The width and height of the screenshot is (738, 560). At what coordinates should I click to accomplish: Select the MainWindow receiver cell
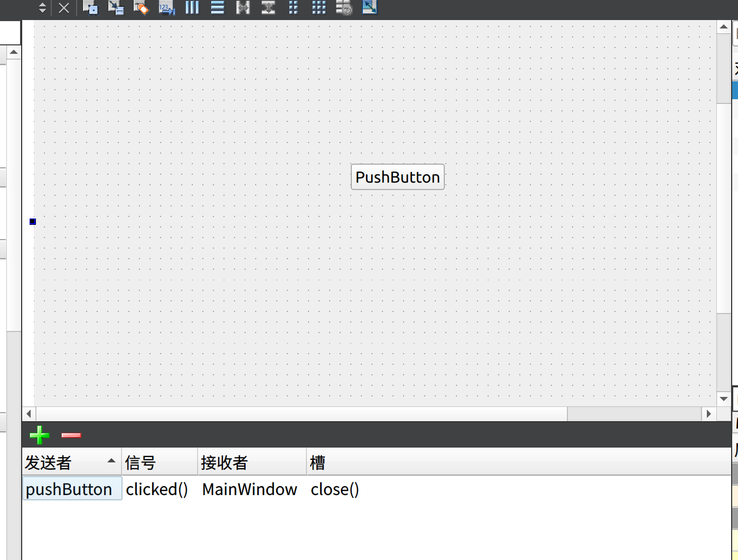pos(253,489)
